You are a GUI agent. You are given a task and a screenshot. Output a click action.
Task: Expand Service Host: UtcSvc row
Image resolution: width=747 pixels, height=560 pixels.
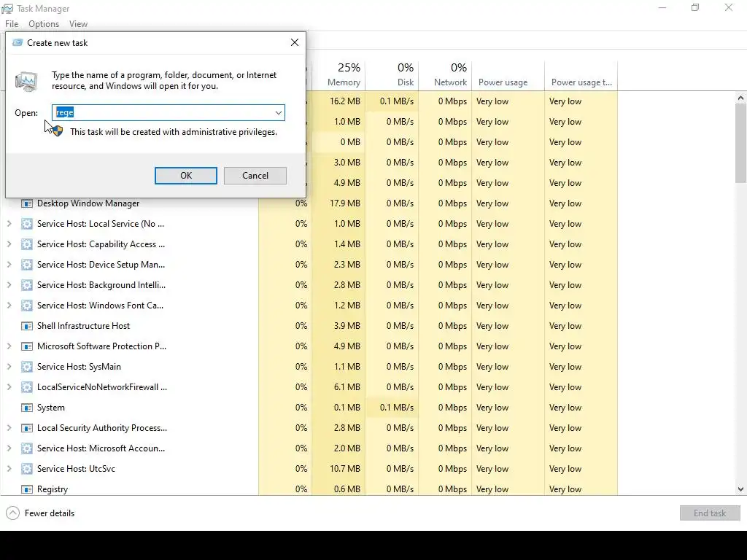click(x=9, y=469)
